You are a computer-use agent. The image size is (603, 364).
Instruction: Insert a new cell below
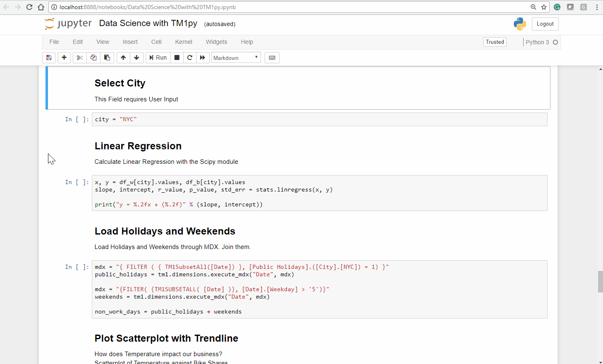tap(64, 57)
